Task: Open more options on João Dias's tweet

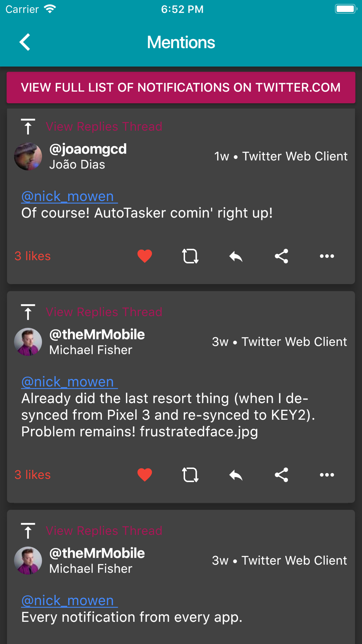Action: 327,256
